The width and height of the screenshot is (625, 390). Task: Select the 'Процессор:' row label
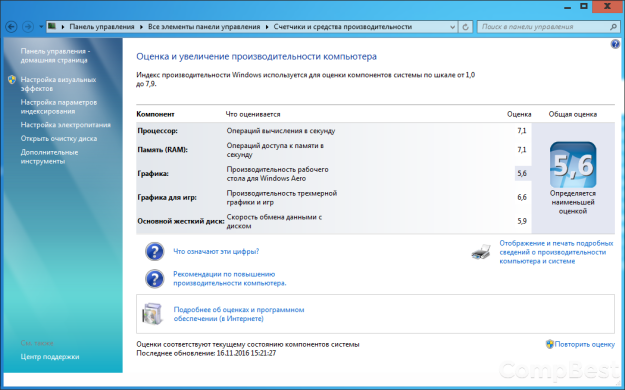click(157, 130)
